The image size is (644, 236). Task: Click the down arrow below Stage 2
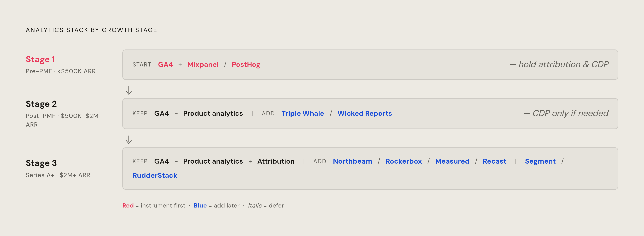coord(129,140)
